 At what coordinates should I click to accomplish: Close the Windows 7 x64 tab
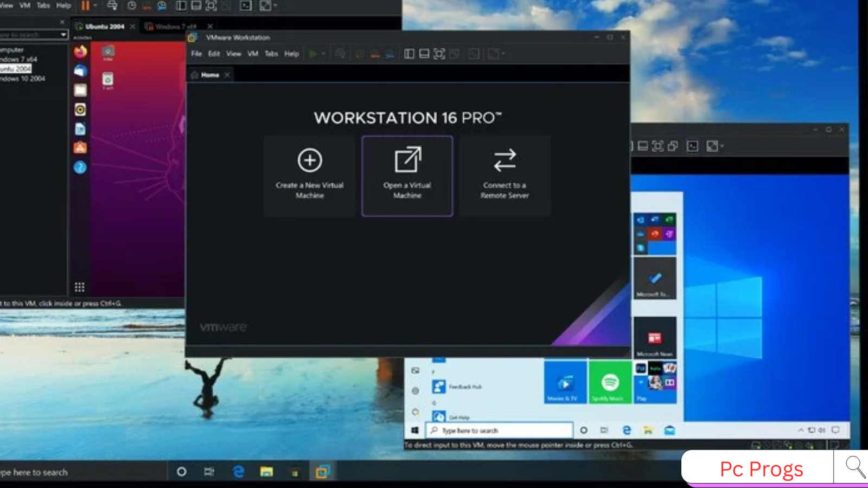tap(210, 26)
